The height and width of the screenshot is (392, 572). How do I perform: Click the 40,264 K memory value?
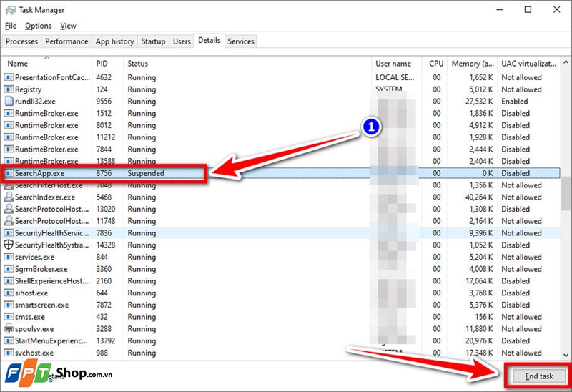[x=479, y=197]
